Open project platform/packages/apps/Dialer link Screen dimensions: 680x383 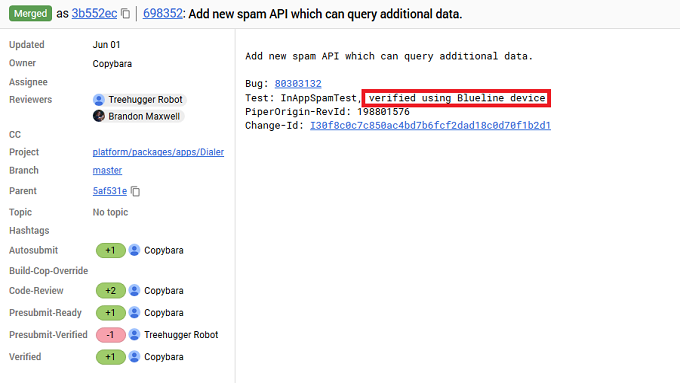pos(158,152)
